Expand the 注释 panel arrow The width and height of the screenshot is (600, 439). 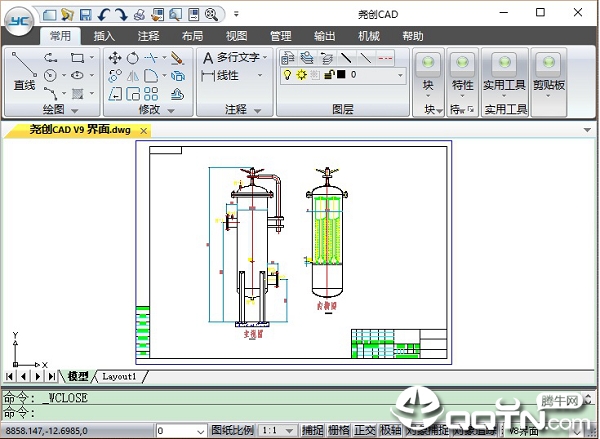pos(258,111)
